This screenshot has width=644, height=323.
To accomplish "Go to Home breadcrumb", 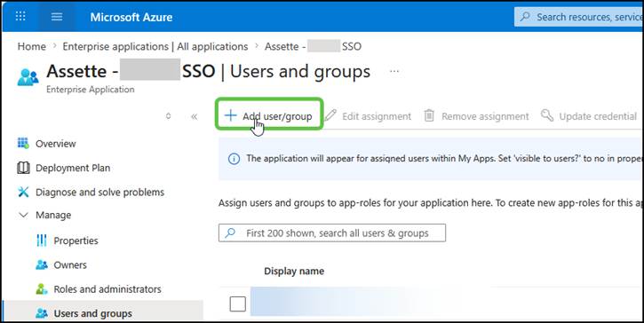I will click(x=32, y=46).
